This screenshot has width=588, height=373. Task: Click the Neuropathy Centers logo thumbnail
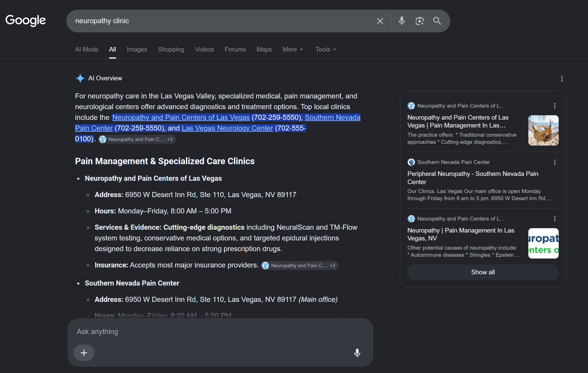coord(543,243)
